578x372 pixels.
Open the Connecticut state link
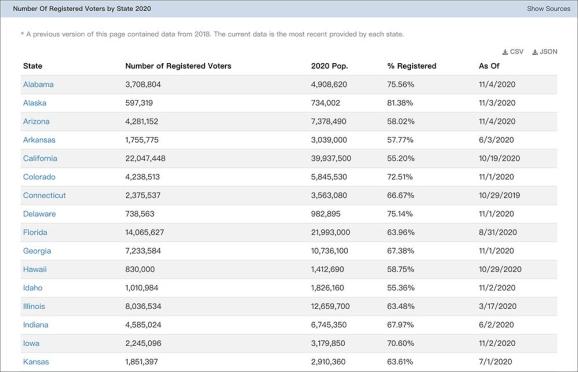pyautogui.click(x=44, y=195)
